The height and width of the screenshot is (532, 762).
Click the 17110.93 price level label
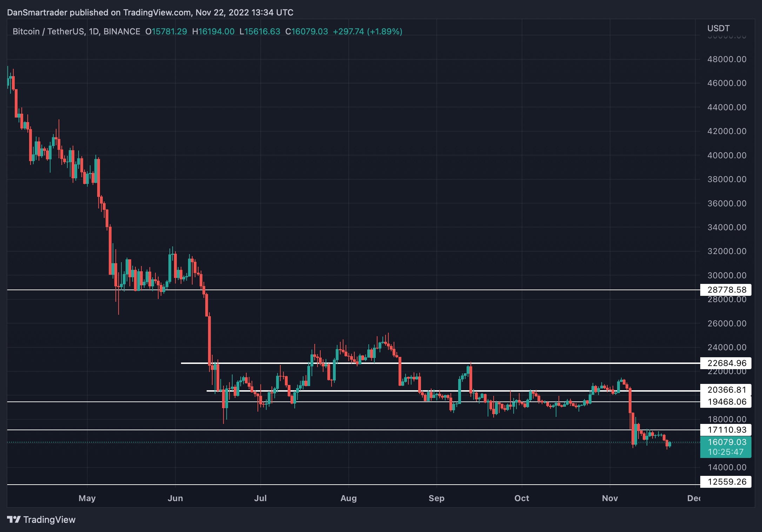[726, 430]
